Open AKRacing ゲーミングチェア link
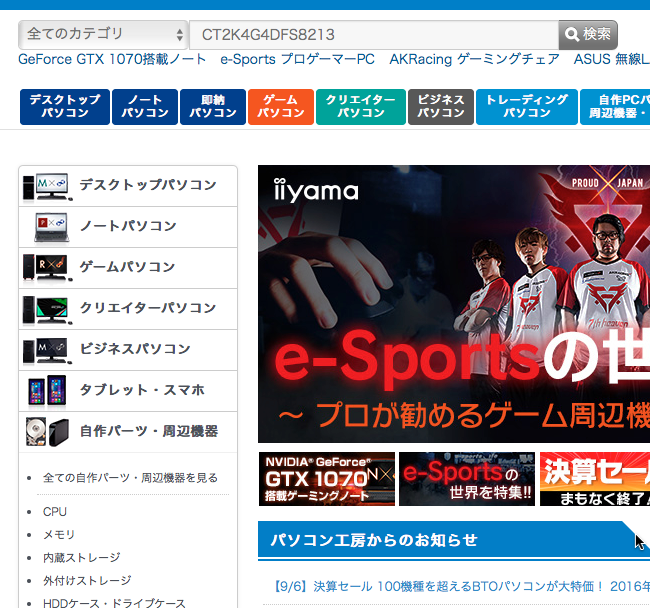 tap(474, 59)
